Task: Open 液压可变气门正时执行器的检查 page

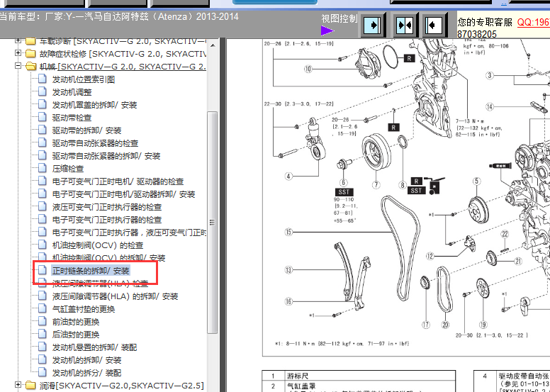Action: [107, 207]
